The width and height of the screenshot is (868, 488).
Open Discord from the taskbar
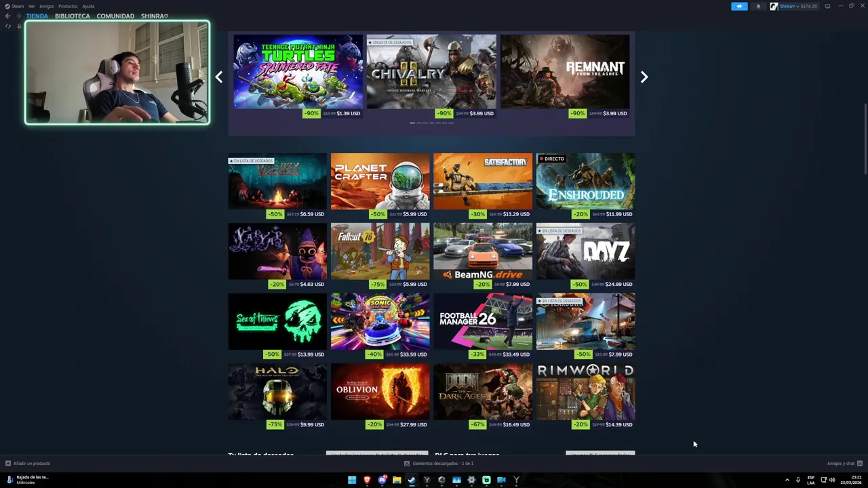(x=382, y=480)
